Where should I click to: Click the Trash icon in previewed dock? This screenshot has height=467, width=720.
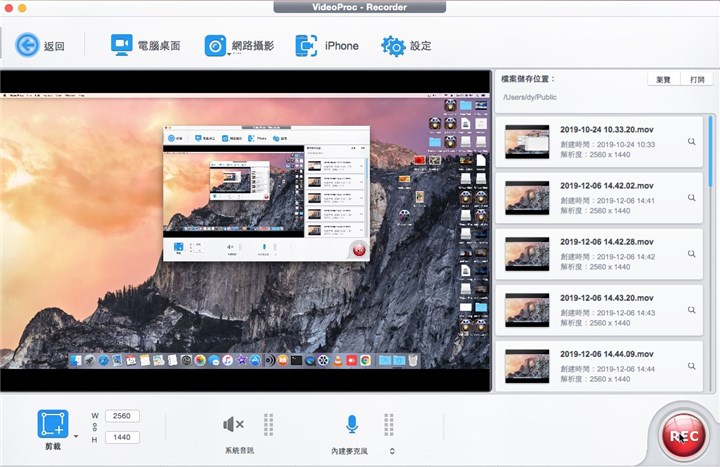(x=413, y=360)
